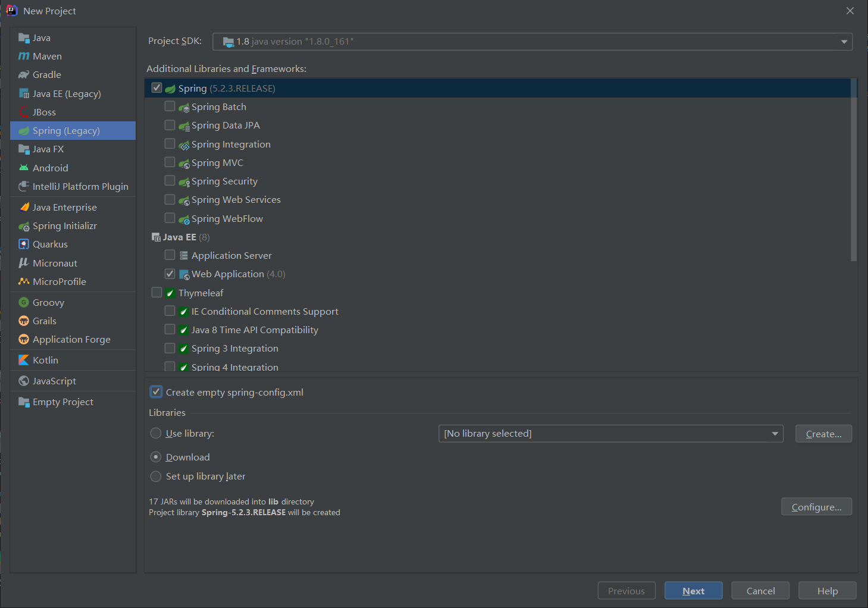Click the JavaScript globe icon

[x=24, y=381]
